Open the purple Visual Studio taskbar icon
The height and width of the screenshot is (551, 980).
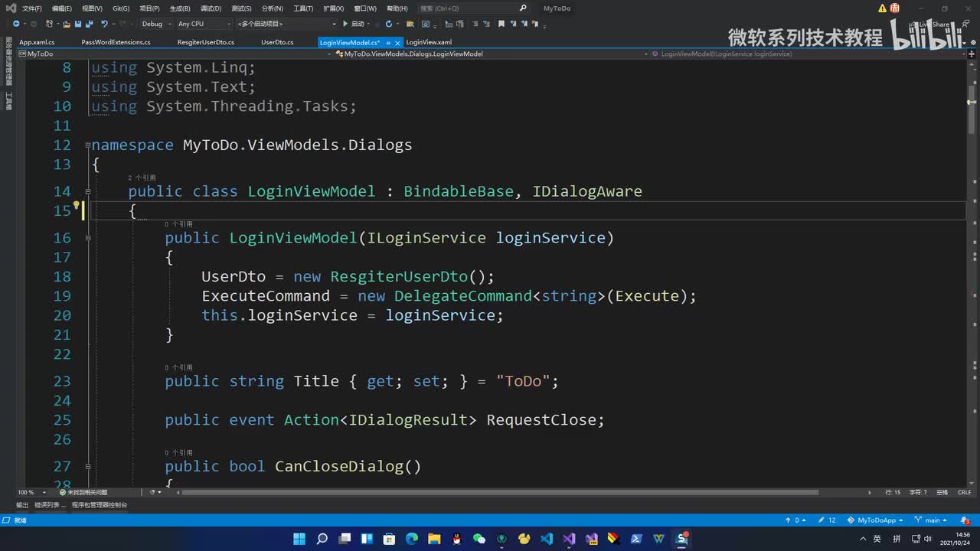tap(569, 539)
